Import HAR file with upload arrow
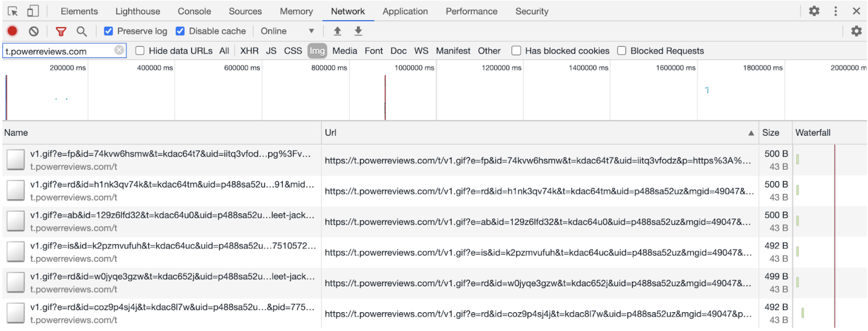The width and height of the screenshot is (868, 331). click(337, 31)
